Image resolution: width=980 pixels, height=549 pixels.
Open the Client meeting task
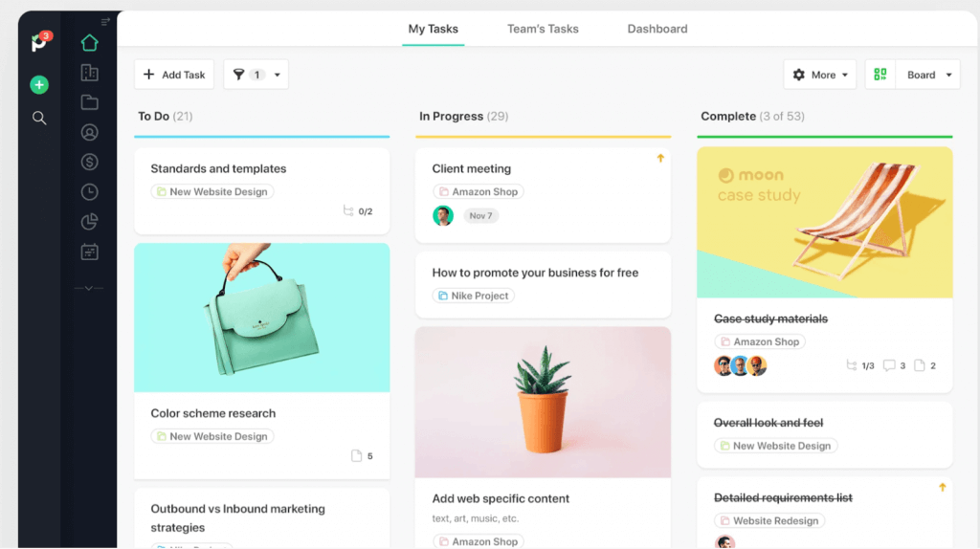471,168
